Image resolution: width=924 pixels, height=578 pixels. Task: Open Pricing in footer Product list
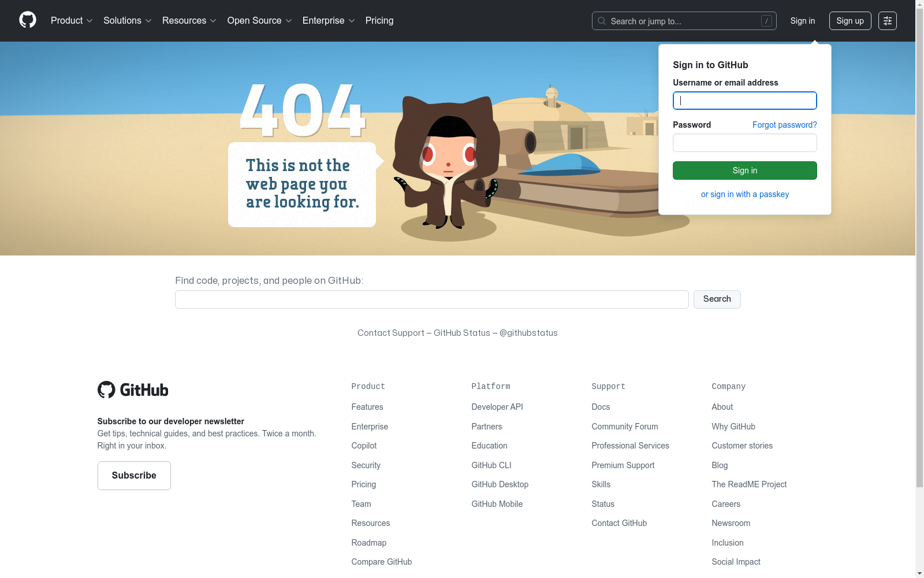point(364,484)
